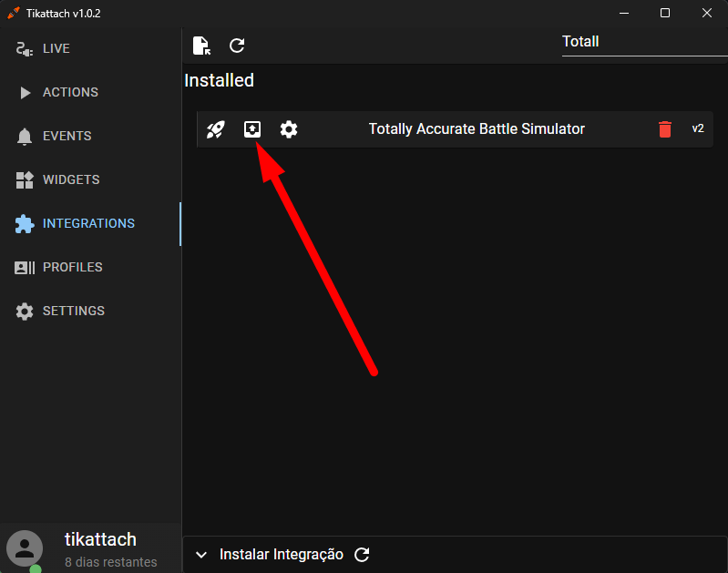Delete integration with red trash icon

coord(665,129)
